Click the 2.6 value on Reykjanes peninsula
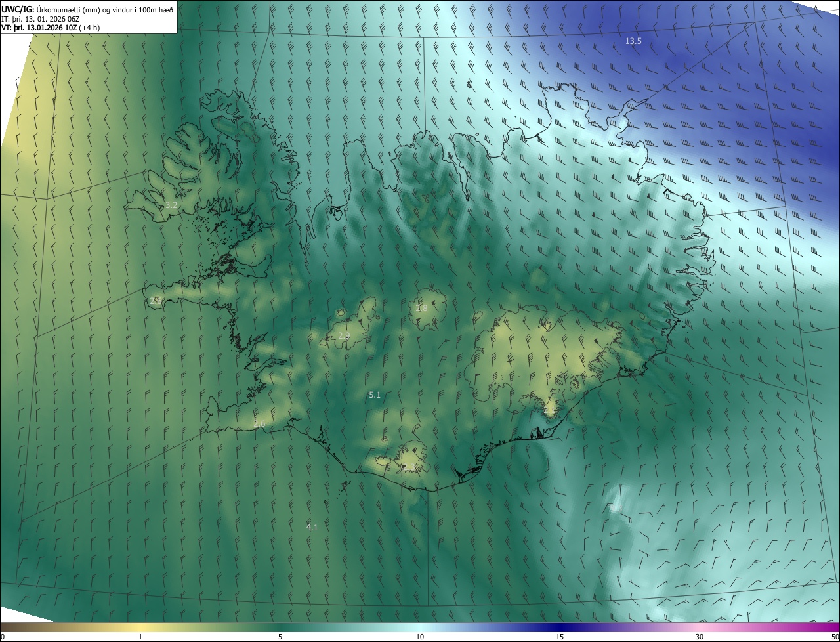The image size is (840, 642). [x=259, y=423]
